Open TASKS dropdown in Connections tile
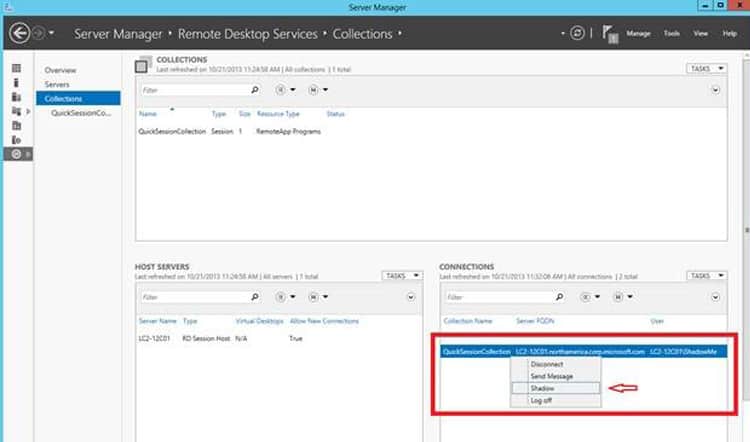 tap(706, 276)
